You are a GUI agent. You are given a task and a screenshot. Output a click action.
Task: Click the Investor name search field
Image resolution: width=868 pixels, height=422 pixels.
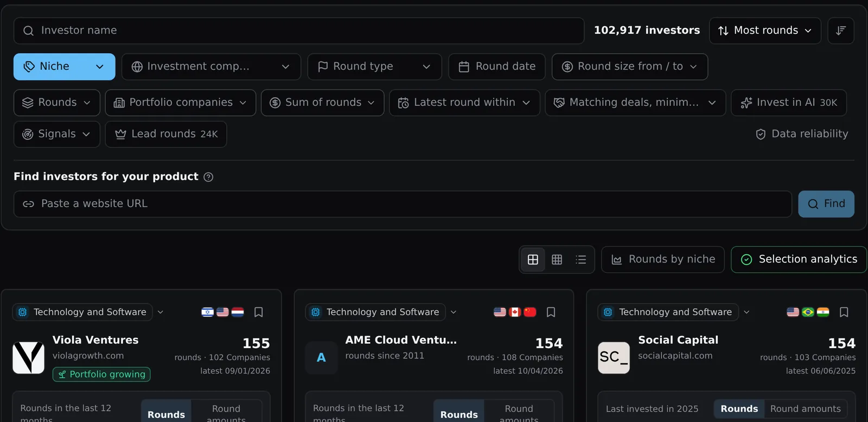299,31
